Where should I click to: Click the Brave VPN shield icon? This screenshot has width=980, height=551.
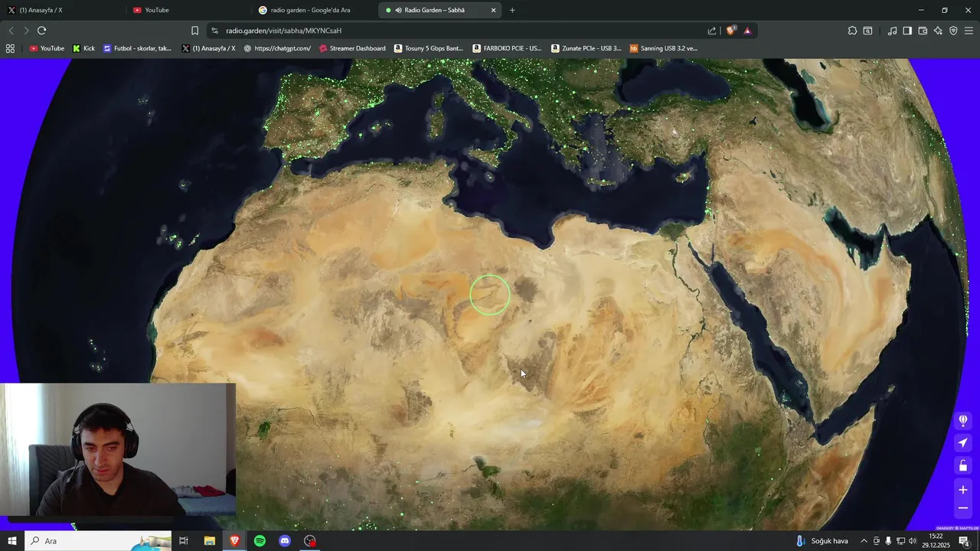tap(953, 31)
